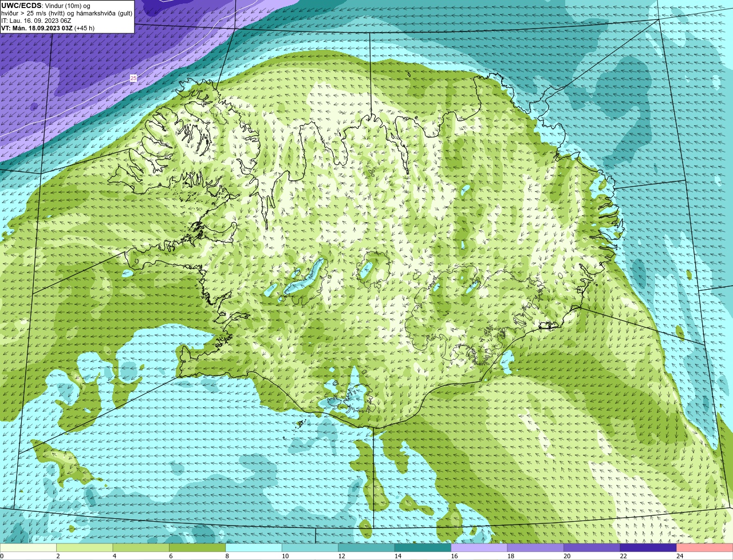The height and width of the screenshot is (560, 733).
Task: Click the "UWC/ECDS" title text
Action: [21, 6]
